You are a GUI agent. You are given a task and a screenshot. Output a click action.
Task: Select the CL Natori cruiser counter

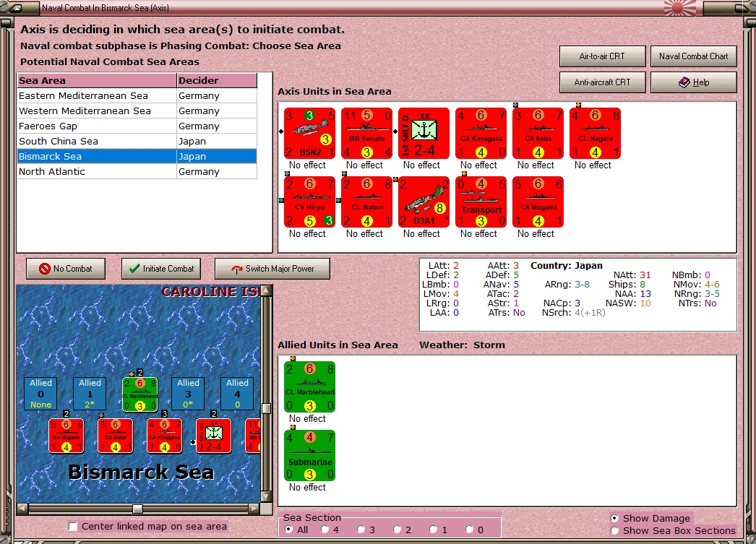pyautogui.click(x=367, y=202)
